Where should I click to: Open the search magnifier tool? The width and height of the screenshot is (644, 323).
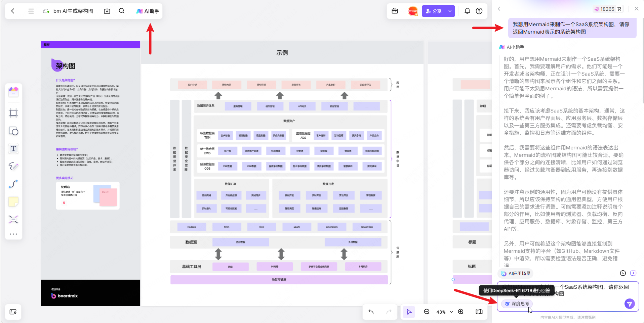click(122, 11)
